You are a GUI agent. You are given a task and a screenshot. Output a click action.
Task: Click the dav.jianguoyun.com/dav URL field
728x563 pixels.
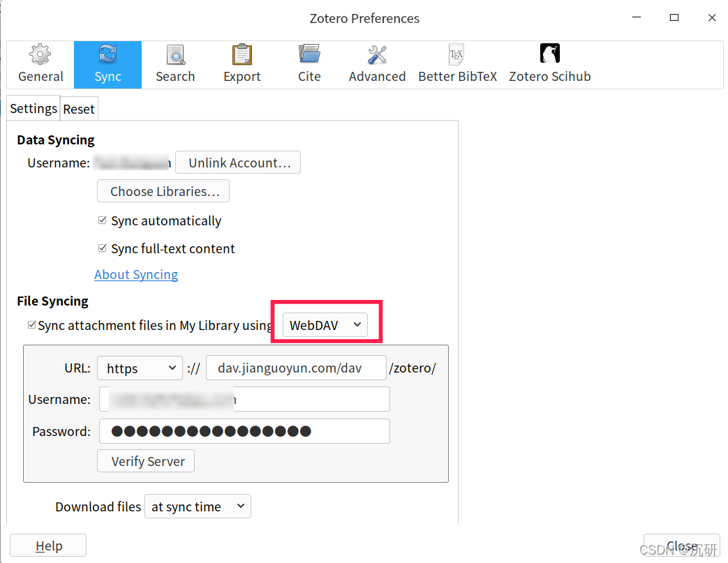click(x=296, y=368)
